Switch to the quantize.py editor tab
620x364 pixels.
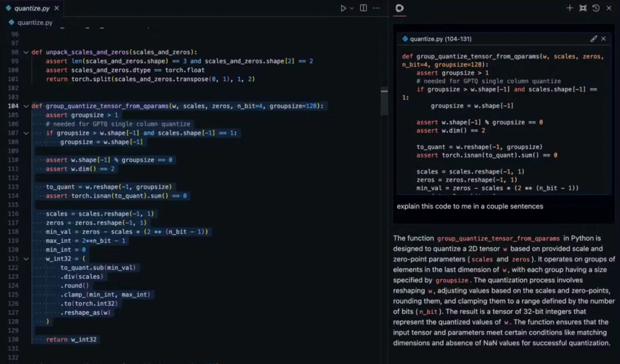point(32,8)
